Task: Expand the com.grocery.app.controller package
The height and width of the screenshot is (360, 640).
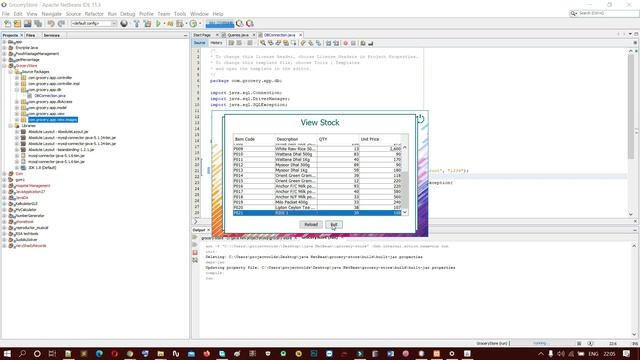Action: pos(17,78)
